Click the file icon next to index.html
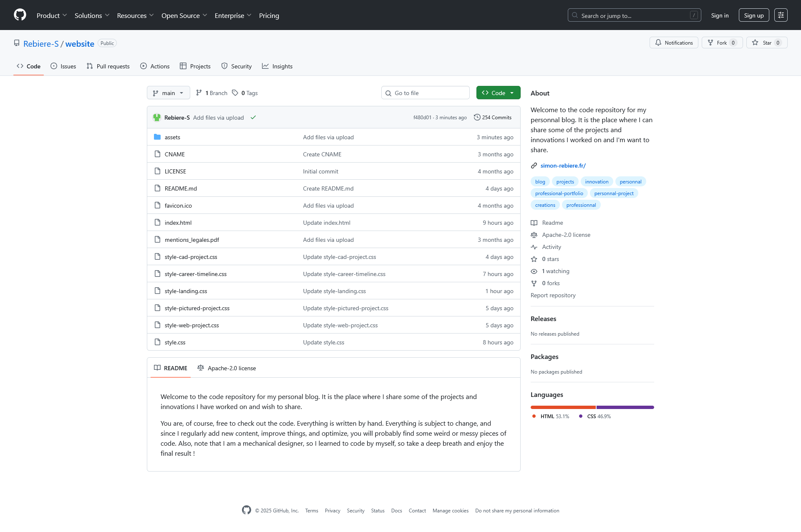This screenshot has height=532, width=801. (x=157, y=222)
